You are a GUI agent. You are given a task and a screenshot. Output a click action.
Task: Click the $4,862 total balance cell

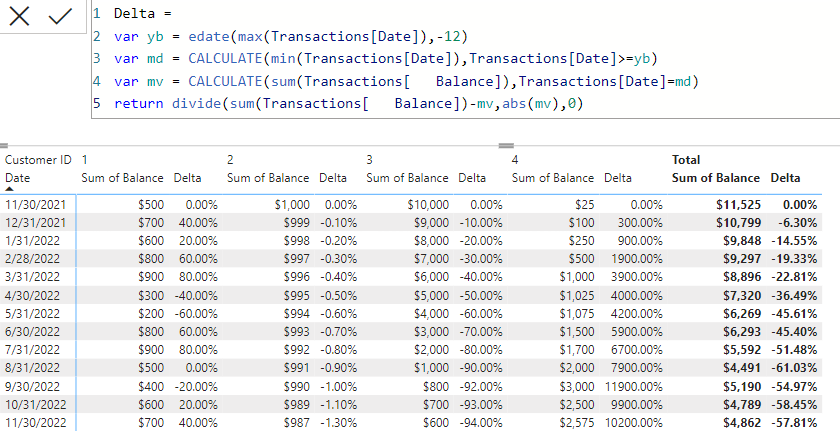[x=741, y=423]
